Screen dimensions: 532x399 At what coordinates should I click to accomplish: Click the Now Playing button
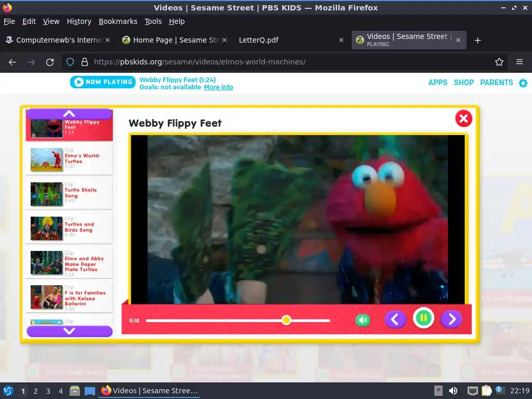(x=103, y=82)
